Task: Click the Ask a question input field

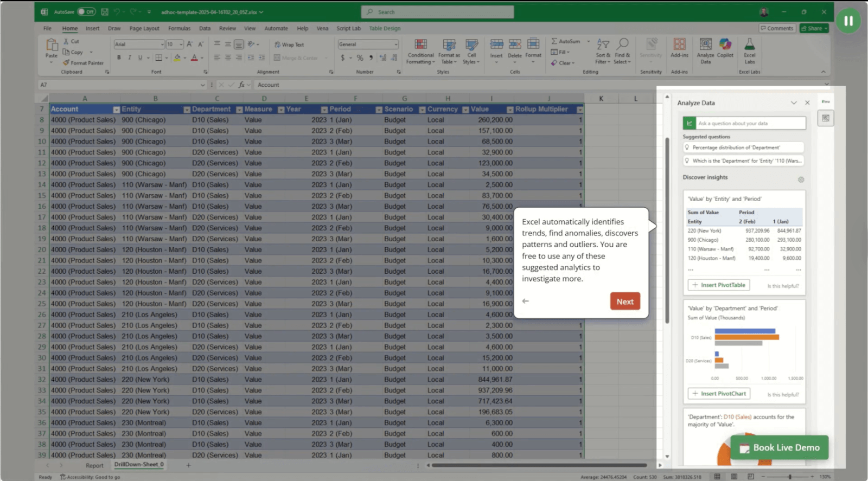Action: (x=751, y=124)
